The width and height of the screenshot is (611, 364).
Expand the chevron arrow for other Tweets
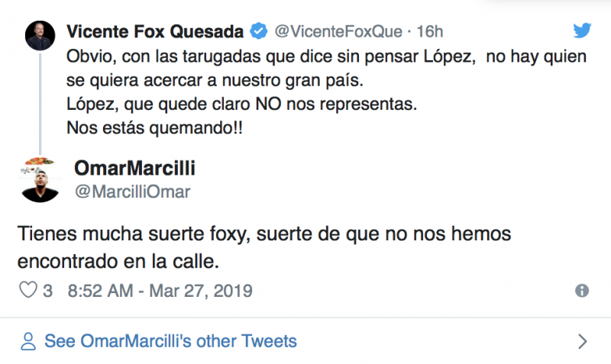click(x=582, y=341)
